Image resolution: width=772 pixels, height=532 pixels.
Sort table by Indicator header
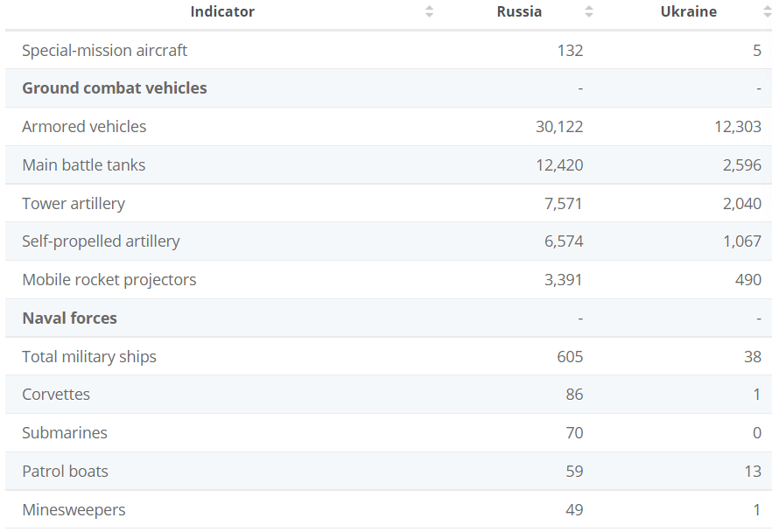tap(222, 11)
